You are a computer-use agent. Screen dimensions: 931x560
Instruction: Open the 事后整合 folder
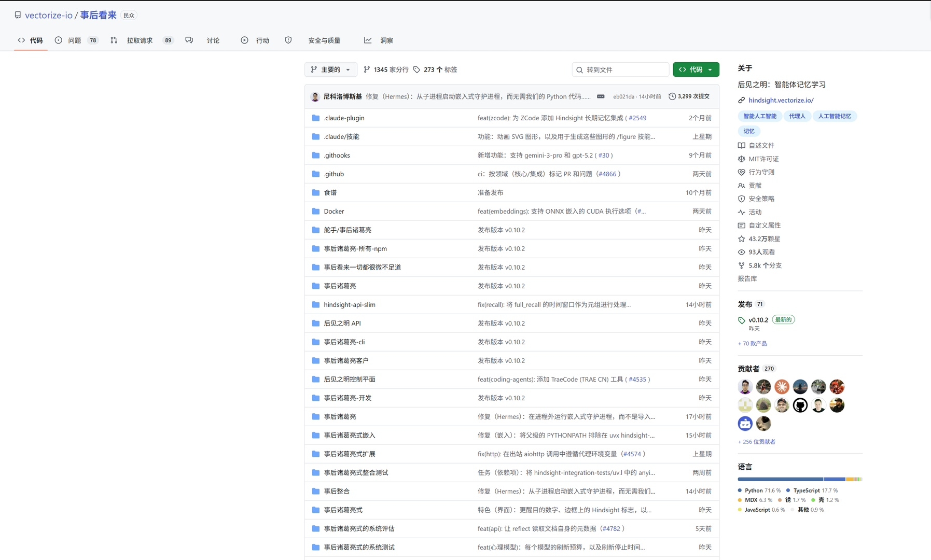(x=337, y=492)
